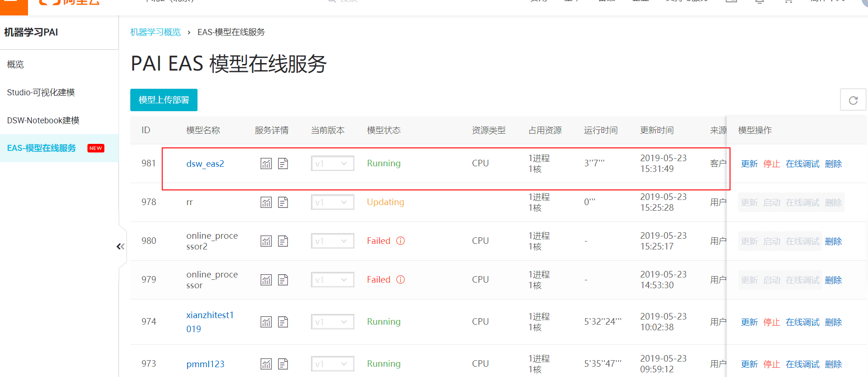Delete the failed row 980 model
The width and height of the screenshot is (868, 377).
[x=833, y=242]
